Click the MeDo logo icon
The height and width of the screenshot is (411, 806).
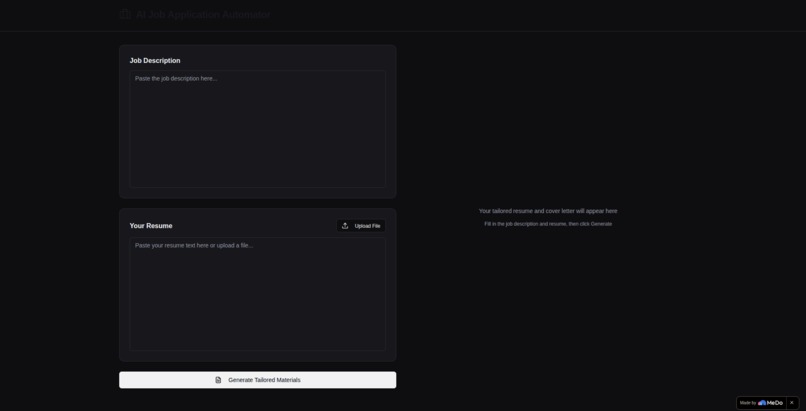click(x=762, y=403)
